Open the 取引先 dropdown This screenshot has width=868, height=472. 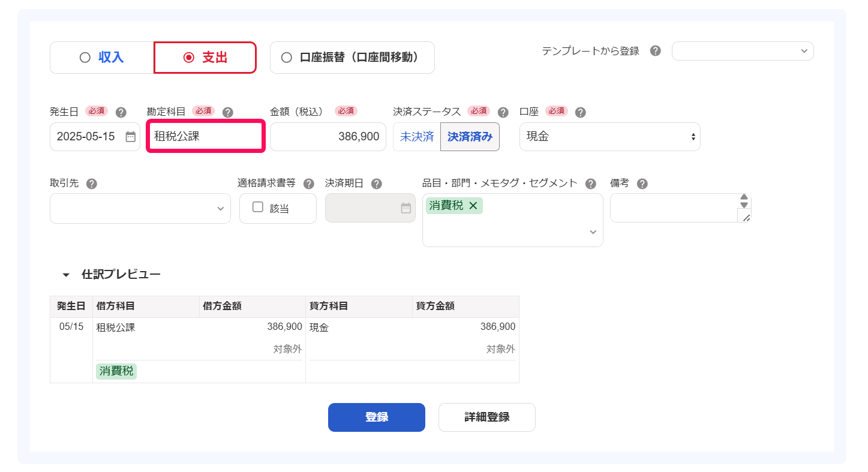coord(140,208)
